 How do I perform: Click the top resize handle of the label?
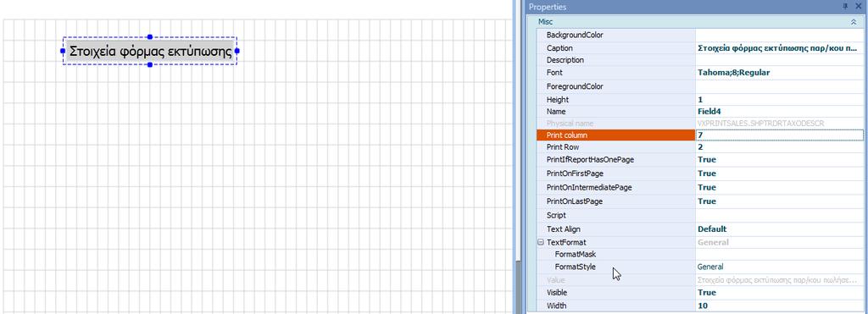pyautogui.click(x=150, y=37)
